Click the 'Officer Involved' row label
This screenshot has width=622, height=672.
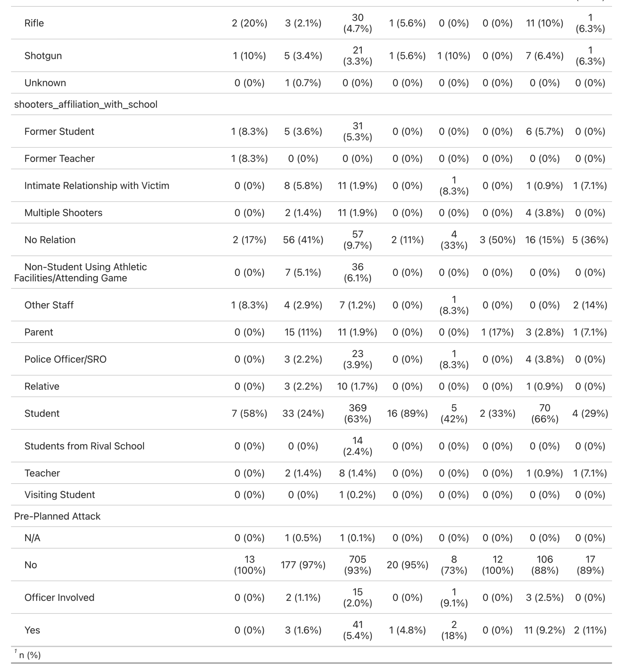pyautogui.click(x=59, y=597)
